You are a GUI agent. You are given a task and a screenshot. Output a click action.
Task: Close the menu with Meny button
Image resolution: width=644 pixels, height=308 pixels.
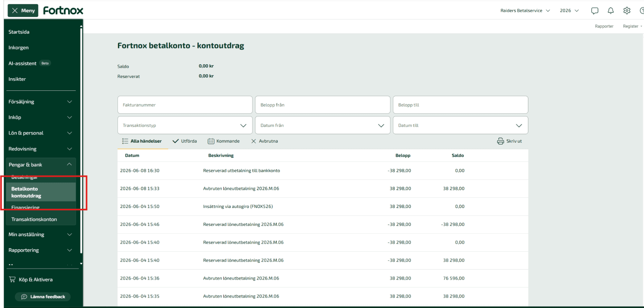click(x=23, y=11)
